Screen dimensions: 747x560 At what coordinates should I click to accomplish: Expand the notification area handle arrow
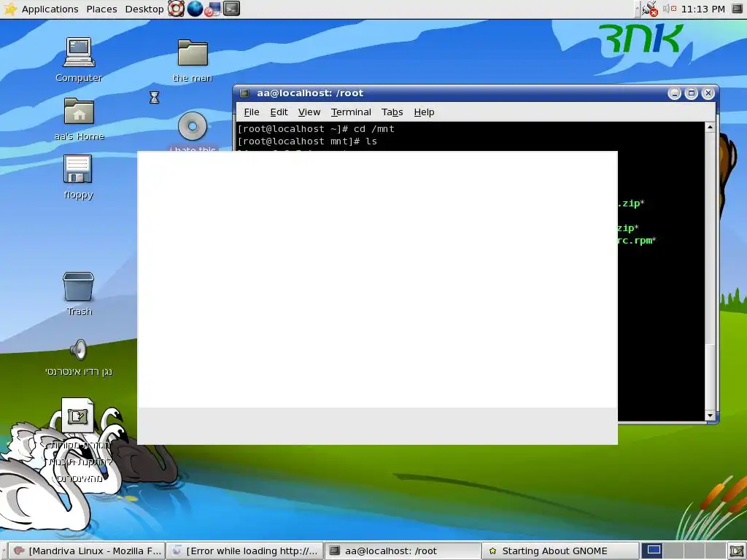pos(637,9)
